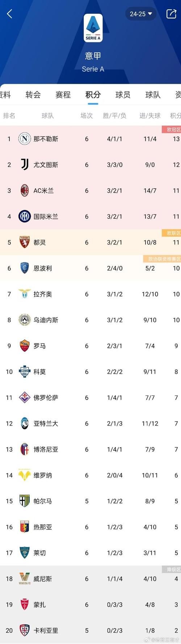Open the AC米兰 team crest
This screenshot has height=644, width=181.
pos(25,190)
